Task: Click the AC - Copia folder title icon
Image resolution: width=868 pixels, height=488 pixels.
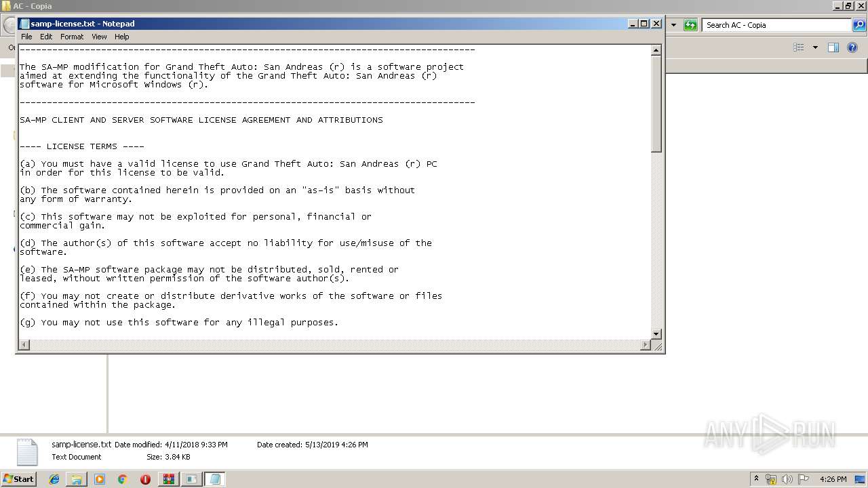Action: [x=6, y=5]
